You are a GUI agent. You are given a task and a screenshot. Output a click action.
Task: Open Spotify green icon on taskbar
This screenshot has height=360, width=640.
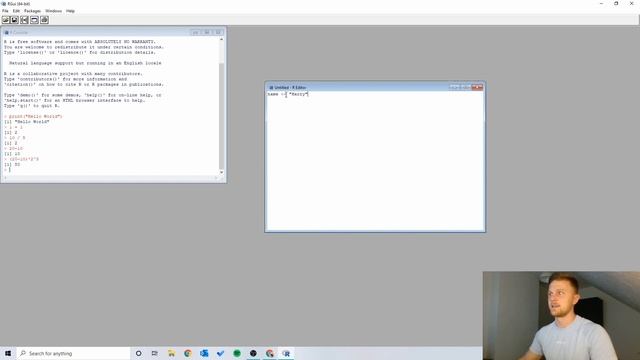click(237, 353)
